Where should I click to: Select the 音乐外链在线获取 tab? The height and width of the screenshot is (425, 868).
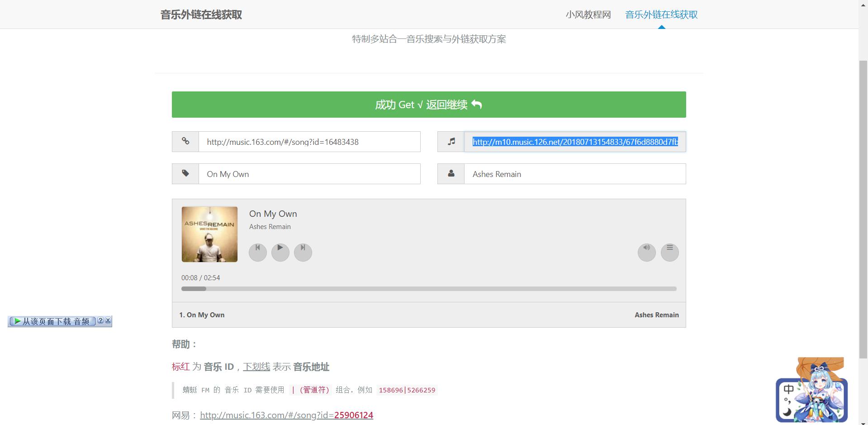pyautogui.click(x=661, y=14)
